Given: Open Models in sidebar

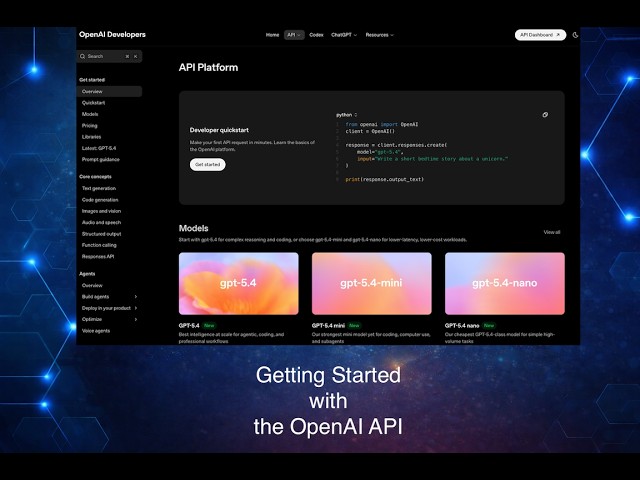Looking at the screenshot, I should 90,114.
